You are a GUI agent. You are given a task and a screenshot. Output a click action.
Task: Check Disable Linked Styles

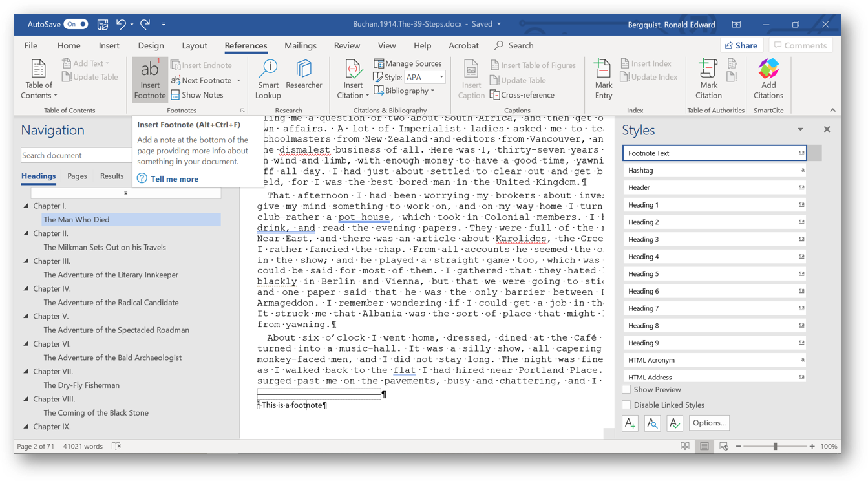(625, 405)
